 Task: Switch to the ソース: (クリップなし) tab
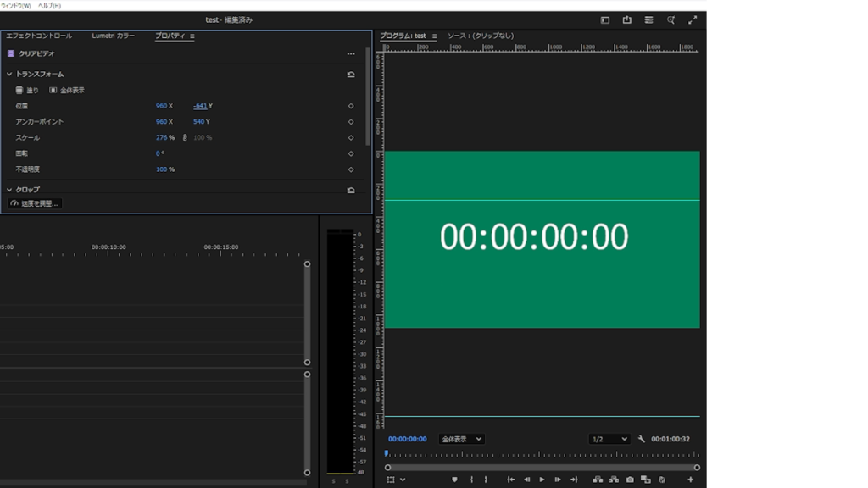(481, 36)
